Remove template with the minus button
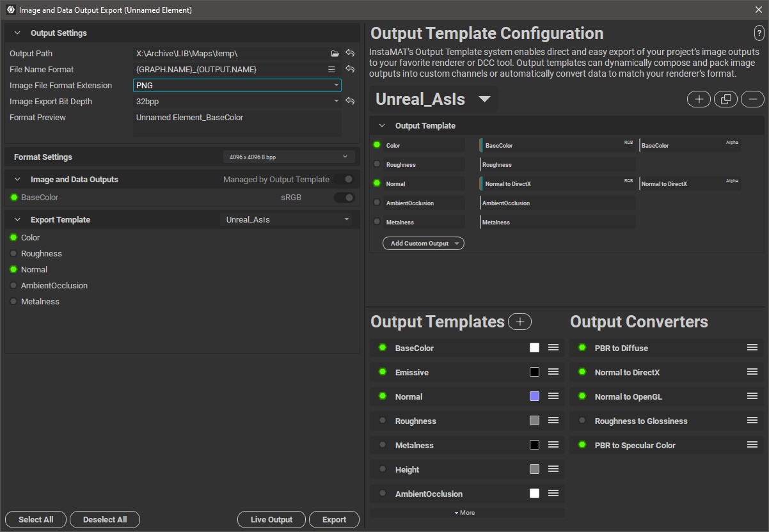Image resolution: width=769 pixels, height=532 pixels. coord(752,99)
